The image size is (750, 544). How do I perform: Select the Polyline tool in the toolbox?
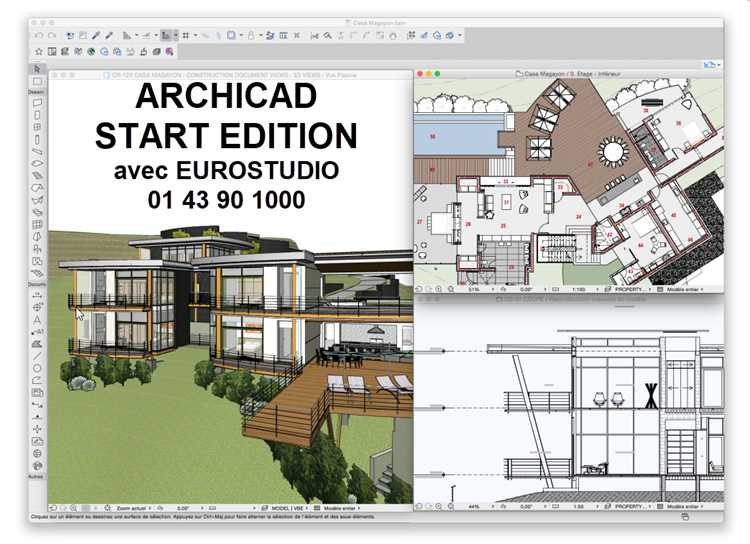pyautogui.click(x=37, y=380)
